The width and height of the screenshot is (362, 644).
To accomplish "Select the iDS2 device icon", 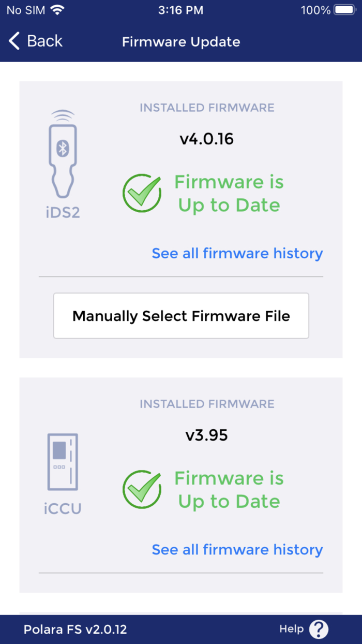I will [62, 155].
